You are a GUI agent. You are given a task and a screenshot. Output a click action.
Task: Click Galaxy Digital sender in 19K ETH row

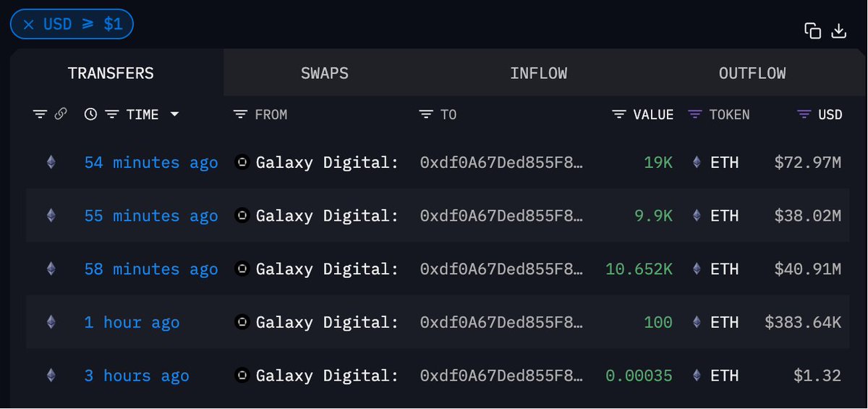(x=318, y=163)
